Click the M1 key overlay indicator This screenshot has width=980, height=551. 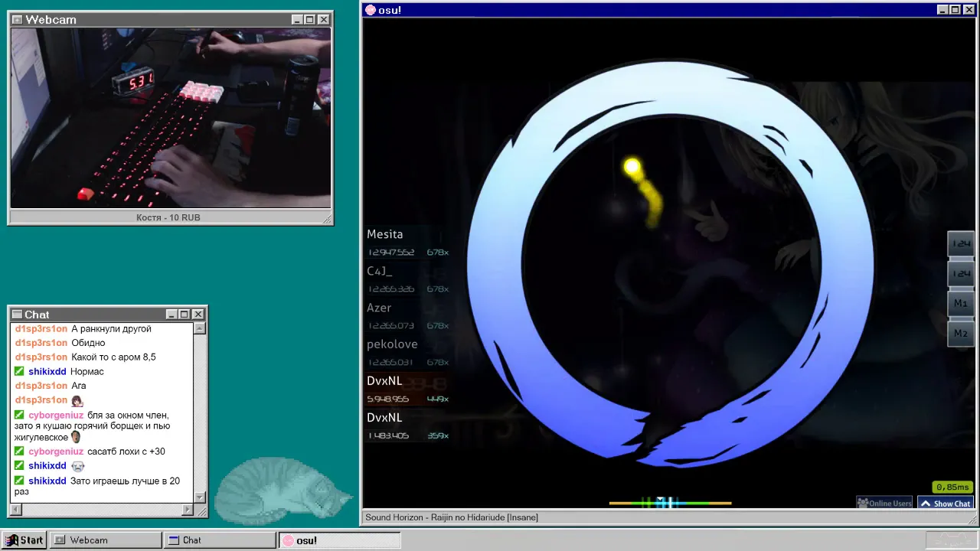(x=960, y=303)
